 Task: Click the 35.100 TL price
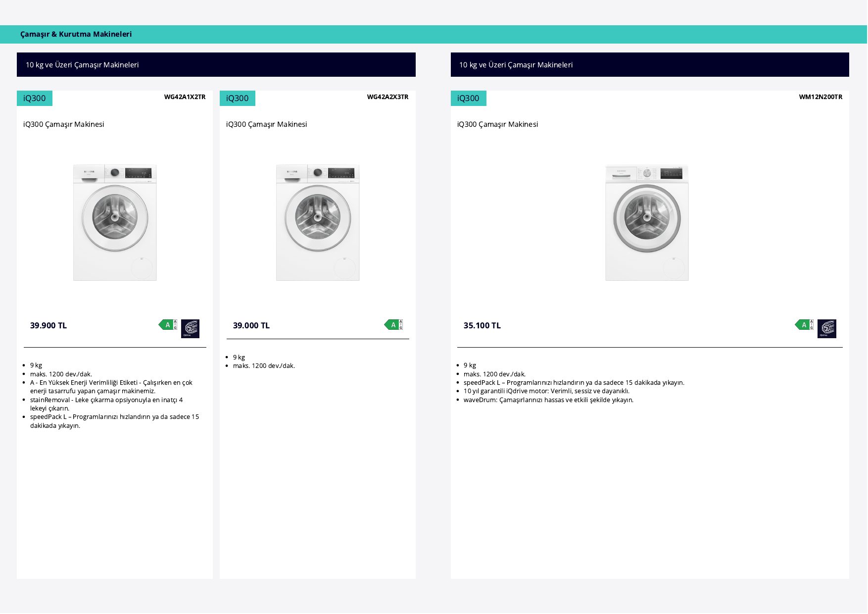pyautogui.click(x=482, y=325)
